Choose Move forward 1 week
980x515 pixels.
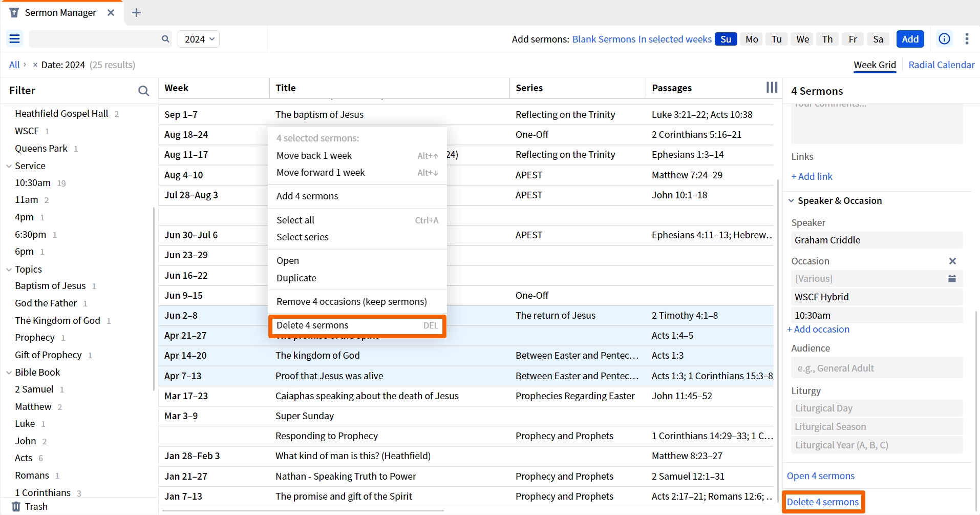click(x=357, y=173)
